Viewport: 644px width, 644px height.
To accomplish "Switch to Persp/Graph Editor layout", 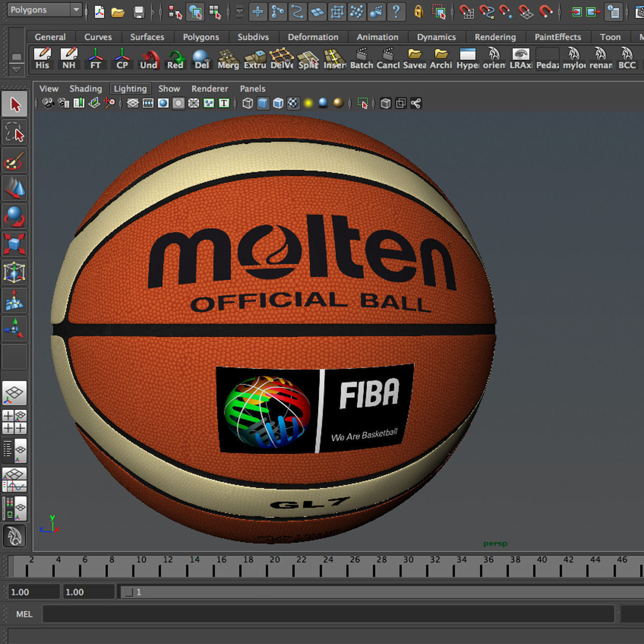I will point(14,480).
